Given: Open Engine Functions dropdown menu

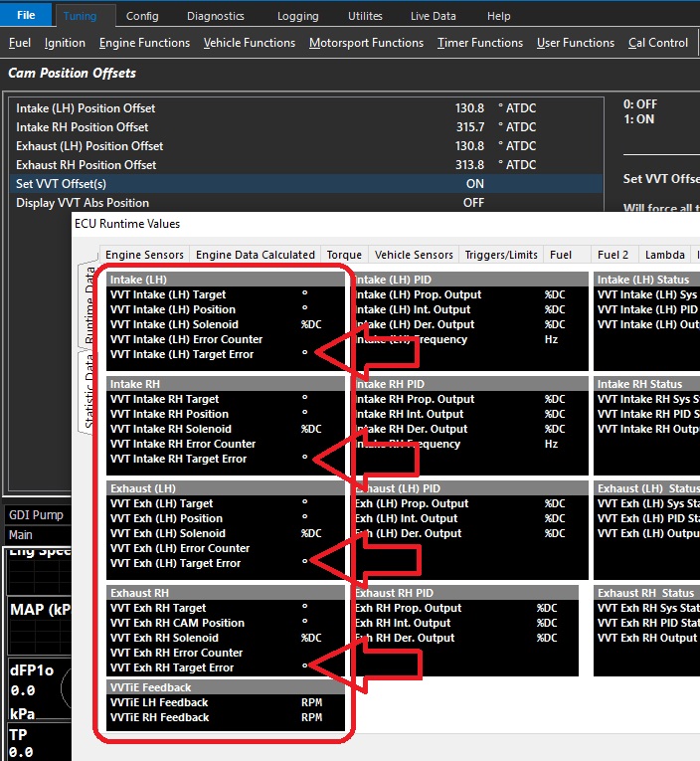Looking at the screenshot, I should click(144, 43).
